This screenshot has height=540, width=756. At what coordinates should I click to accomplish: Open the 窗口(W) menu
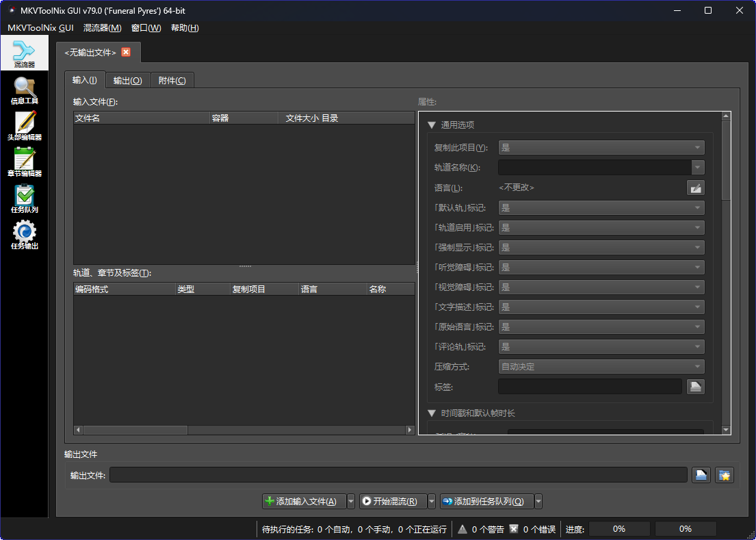(x=146, y=28)
